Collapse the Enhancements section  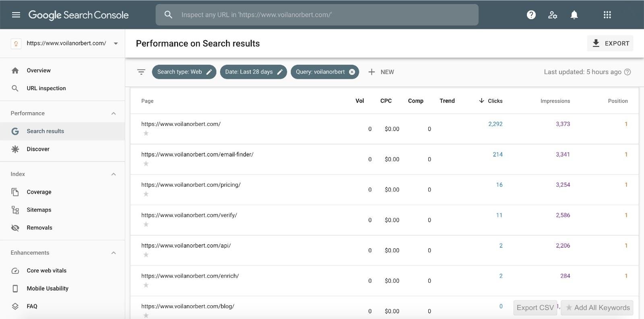pyautogui.click(x=114, y=253)
